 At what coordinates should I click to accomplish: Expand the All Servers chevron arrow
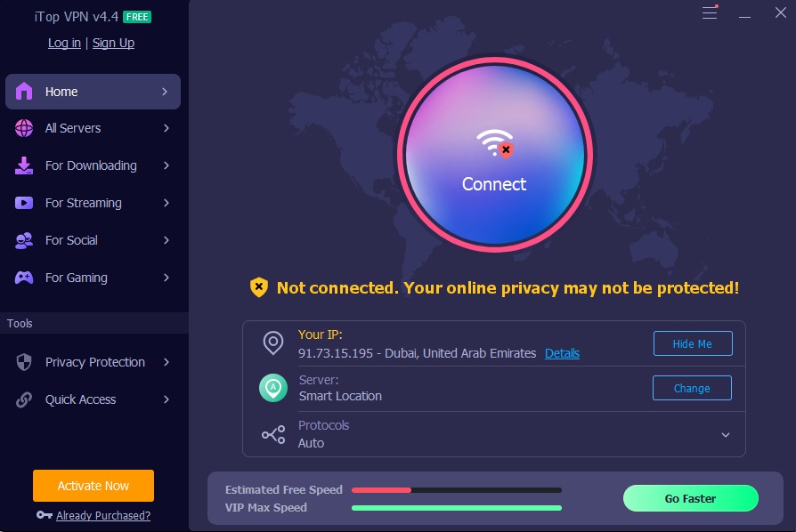166,128
